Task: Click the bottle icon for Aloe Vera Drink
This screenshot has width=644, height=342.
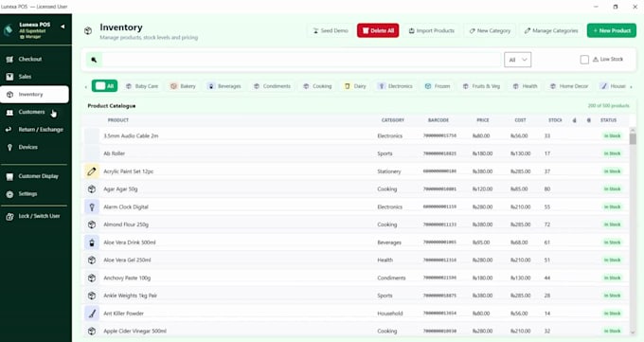Action: tap(92, 243)
